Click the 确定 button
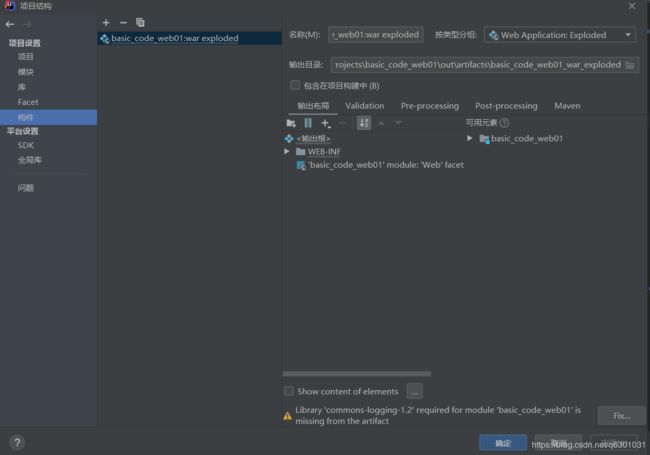The height and width of the screenshot is (455, 650). (503, 443)
